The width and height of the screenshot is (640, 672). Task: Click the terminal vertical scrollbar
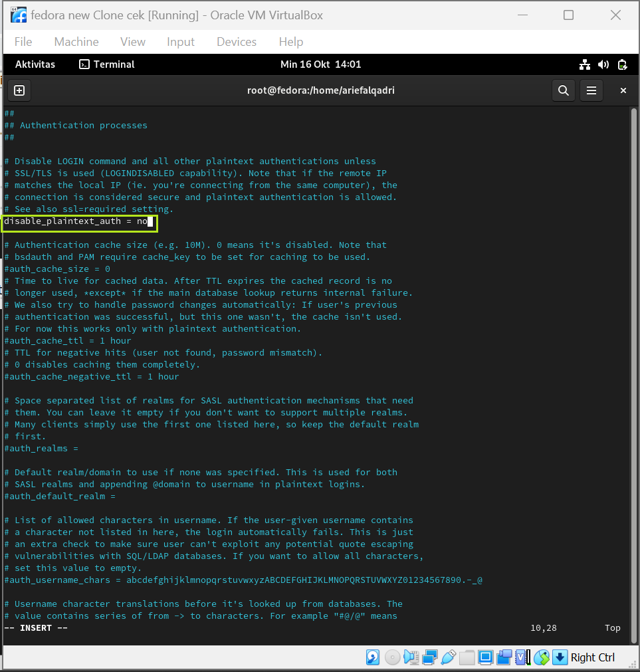[634, 376]
